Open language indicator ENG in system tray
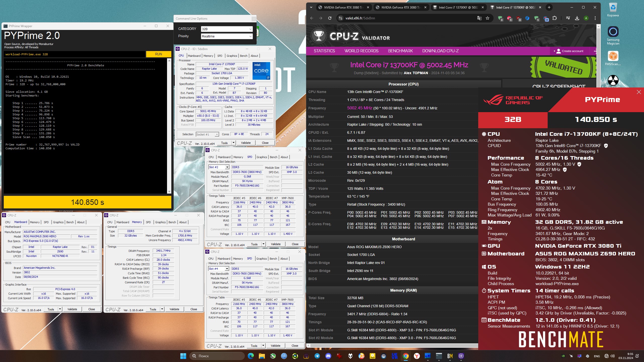 (x=597, y=356)
